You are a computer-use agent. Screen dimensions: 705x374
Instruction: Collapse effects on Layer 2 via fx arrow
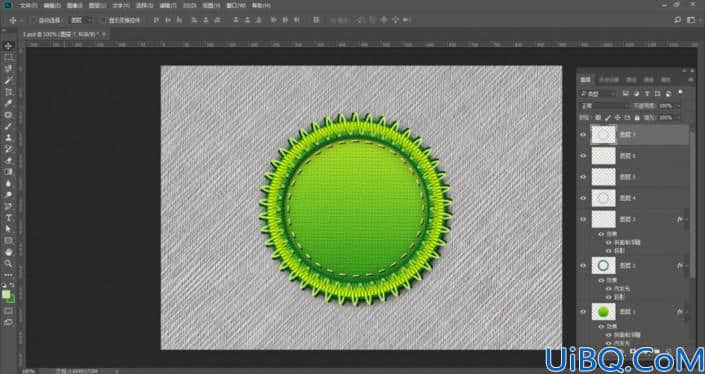pos(687,266)
